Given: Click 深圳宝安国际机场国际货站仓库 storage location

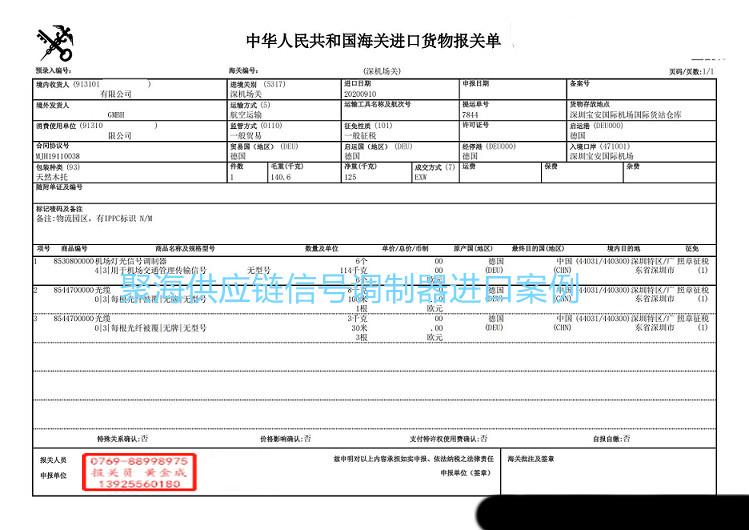Looking at the screenshot, I should click(625, 115).
